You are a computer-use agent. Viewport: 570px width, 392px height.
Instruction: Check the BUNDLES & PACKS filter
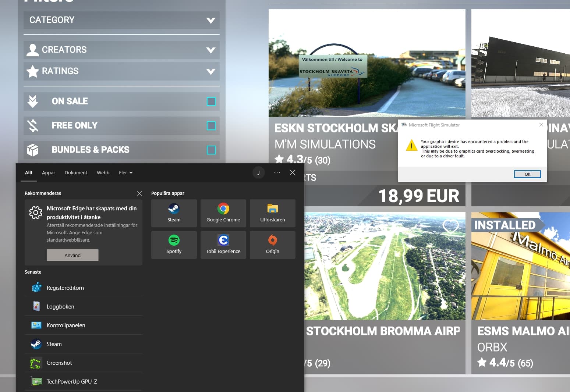pyautogui.click(x=211, y=150)
